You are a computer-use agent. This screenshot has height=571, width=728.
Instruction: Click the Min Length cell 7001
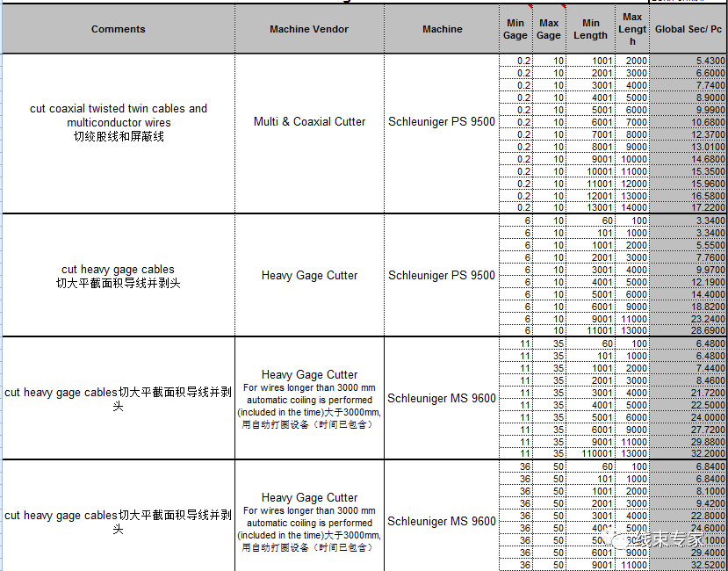591,134
